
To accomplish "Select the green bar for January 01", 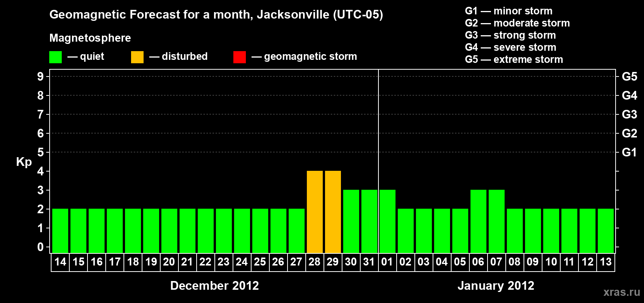I will [x=388, y=221].
